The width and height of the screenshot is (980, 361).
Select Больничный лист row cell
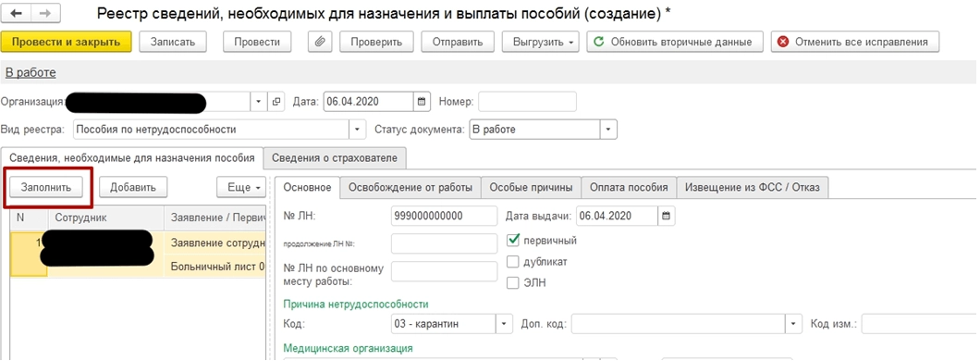(x=215, y=267)
